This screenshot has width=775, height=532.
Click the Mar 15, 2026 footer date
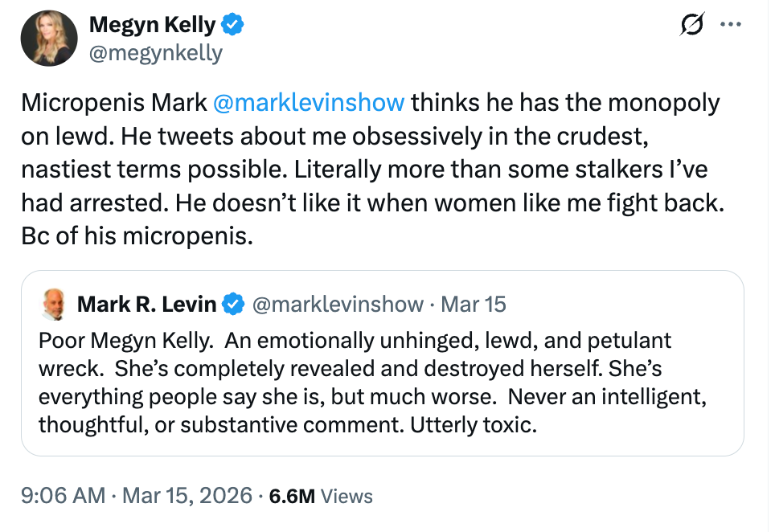(186, 496)
